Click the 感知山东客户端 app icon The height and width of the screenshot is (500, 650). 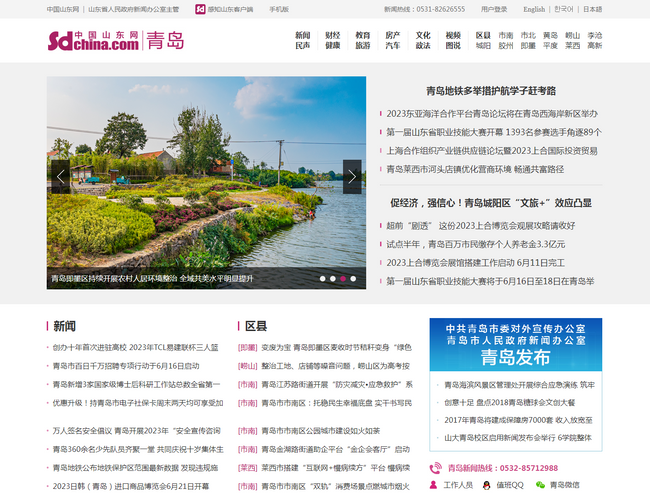click(x=201, y=9)
